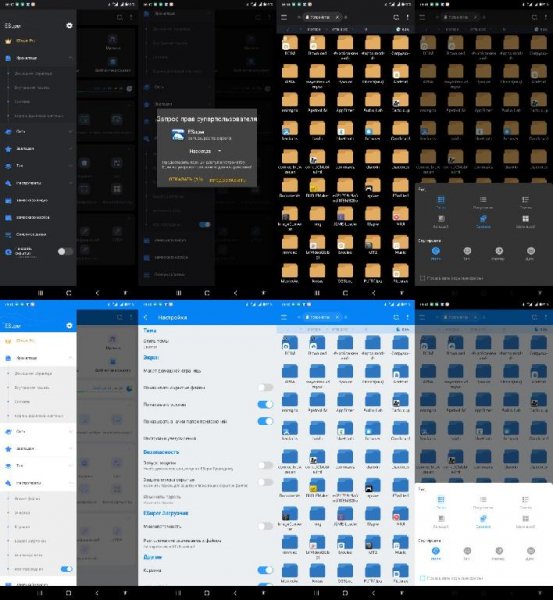Screen dimensions: 553x600
Task: Enable the show hidden files switch in Настройки
Action: 265,387
